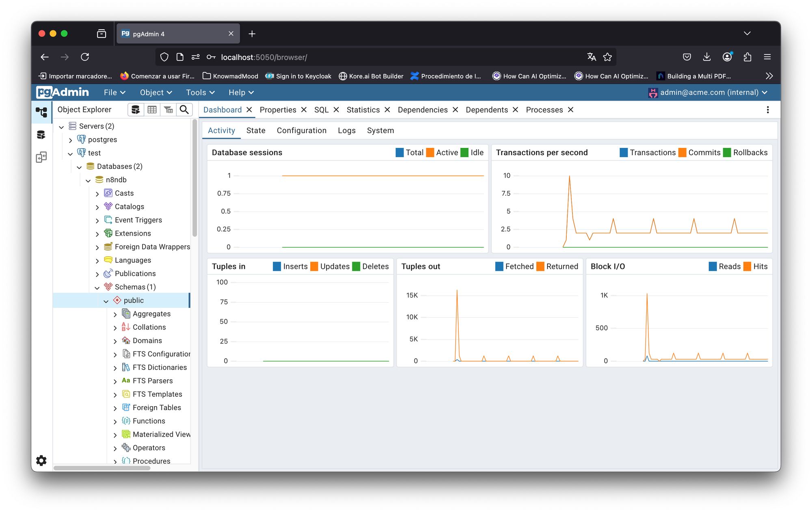
Task: Click the Query Tool workspace icon in sidebar
Action: click(x=41, y=135)
